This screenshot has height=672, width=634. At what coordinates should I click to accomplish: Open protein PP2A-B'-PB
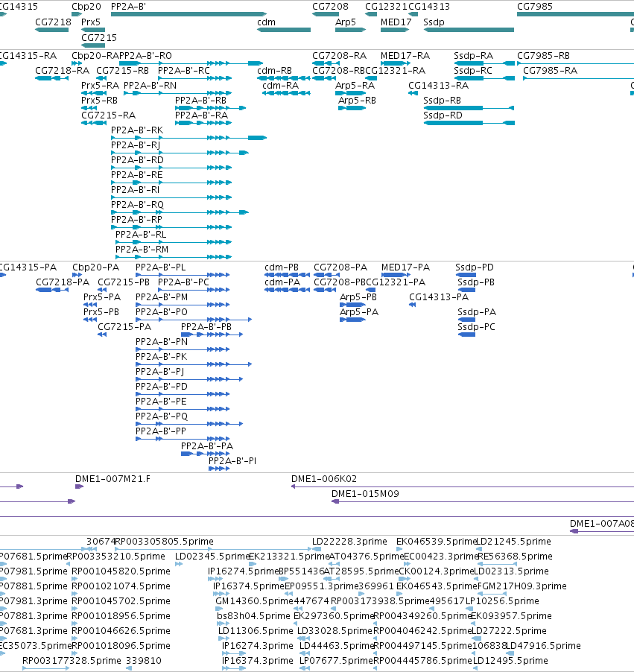pos(206,326)
